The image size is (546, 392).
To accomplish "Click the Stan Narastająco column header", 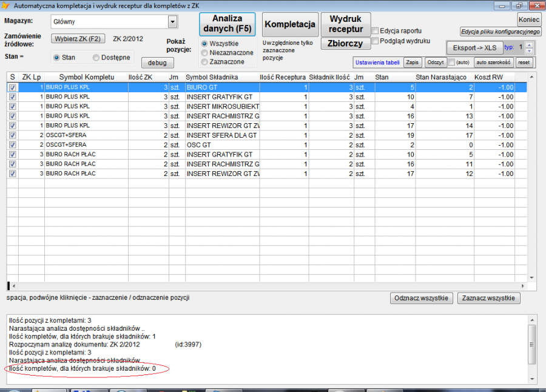I will (x=444, y=77).
